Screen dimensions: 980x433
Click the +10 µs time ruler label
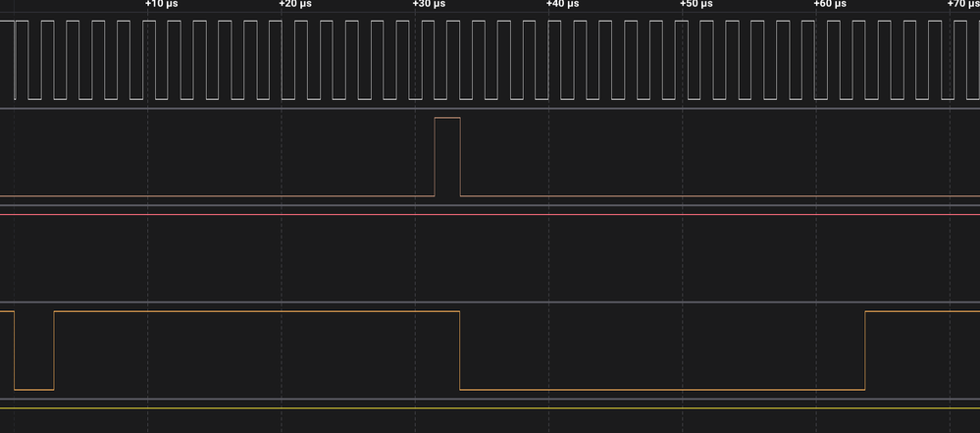coord(161,4)
